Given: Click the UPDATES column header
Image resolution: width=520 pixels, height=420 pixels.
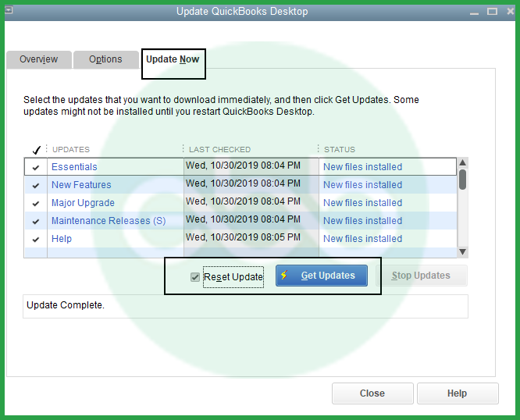Looking at the screenshot, I should (71, 150).
